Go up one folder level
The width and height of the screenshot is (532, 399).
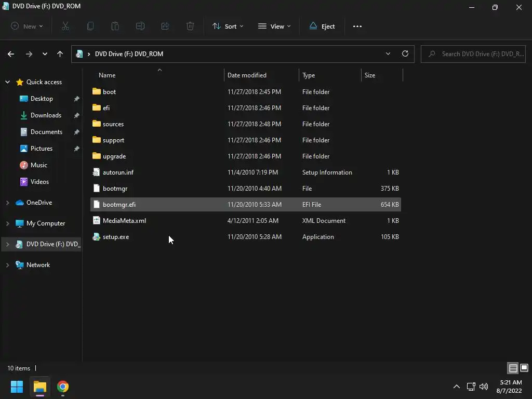(x=60, y=54)
